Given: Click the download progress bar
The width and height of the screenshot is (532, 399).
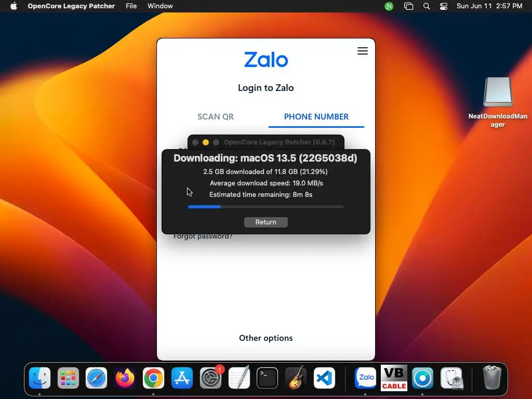Looking at the screenshot, I should tap(265, 207).
